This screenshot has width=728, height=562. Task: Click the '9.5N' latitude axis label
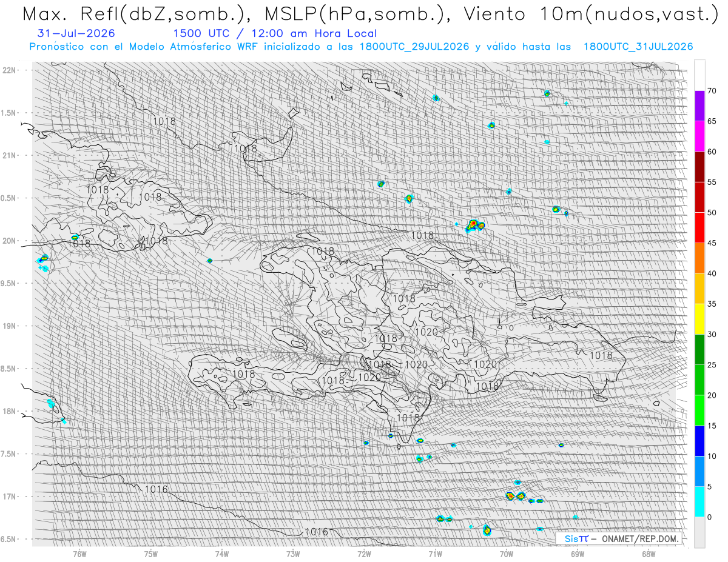(x=9, y=283)
